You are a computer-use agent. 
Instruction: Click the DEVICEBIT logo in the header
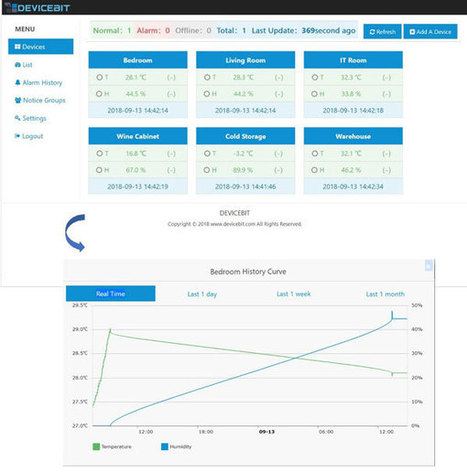click(x=37, y=7)
